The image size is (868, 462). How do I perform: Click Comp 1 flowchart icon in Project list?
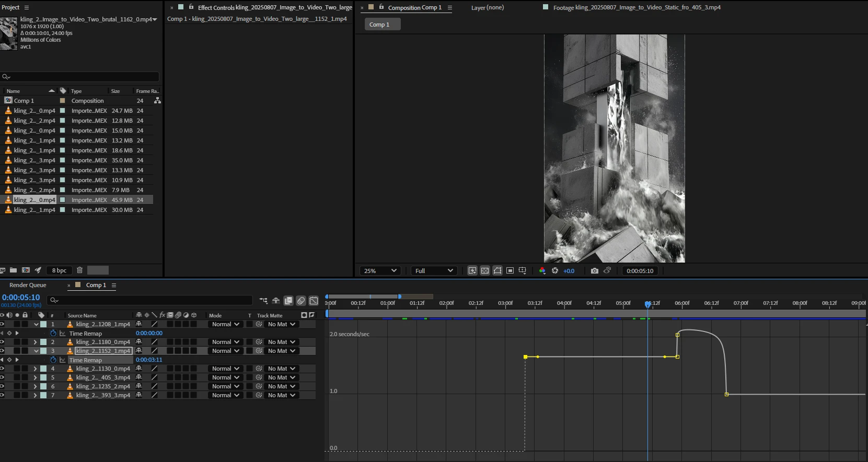(157, 101)
